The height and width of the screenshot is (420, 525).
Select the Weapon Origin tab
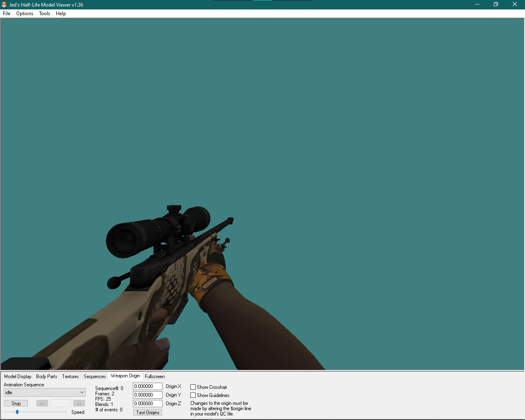pos(125,376)
